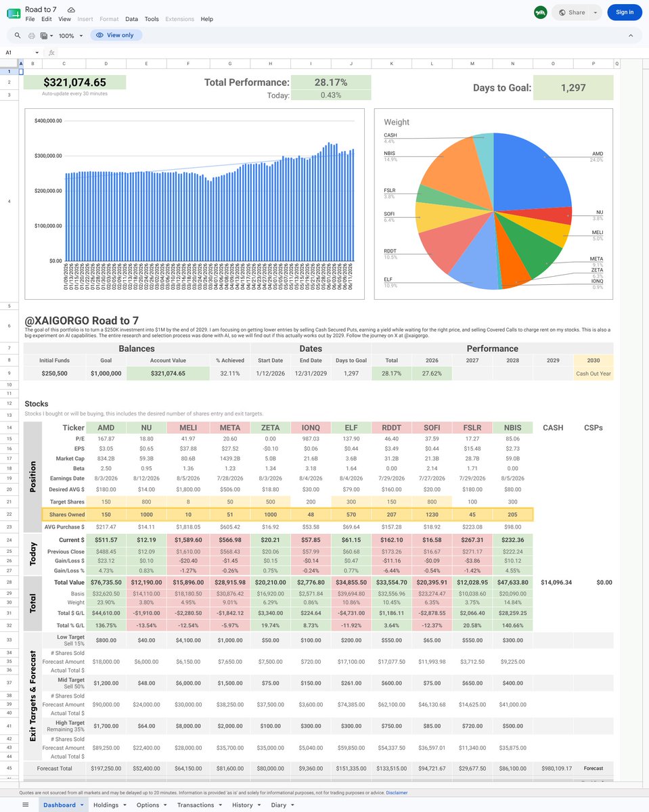Click the Road to 7 document title
Image resolution: width=649 pixels, height=812 pixels.
pyautogui.click(x=41, y=9)
